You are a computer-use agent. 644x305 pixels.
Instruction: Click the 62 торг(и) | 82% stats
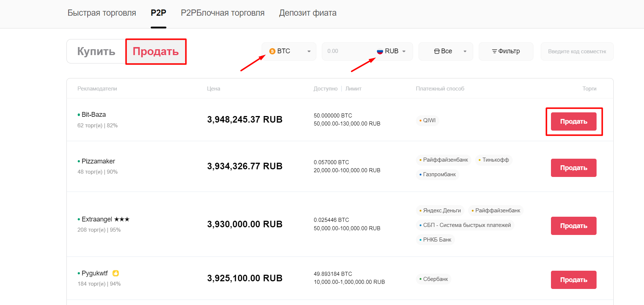click(97, 126)
